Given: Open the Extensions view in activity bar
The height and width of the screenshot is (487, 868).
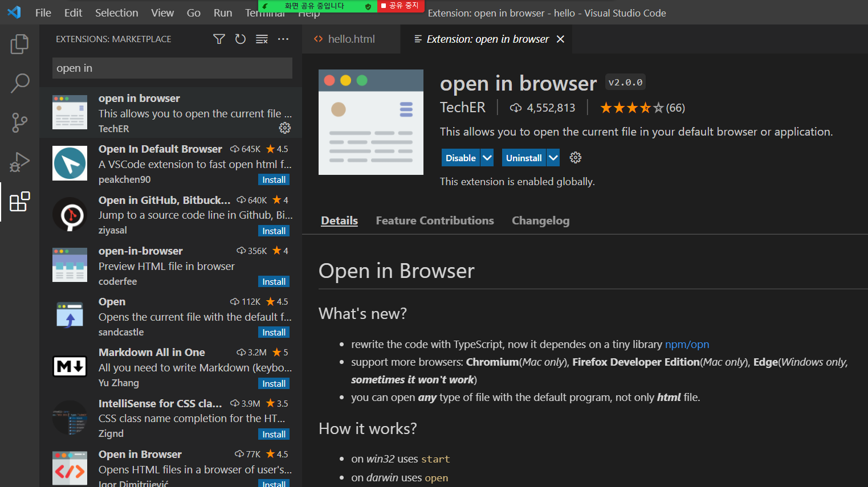Looking at the screenshot, I should [x=19, y=202].
